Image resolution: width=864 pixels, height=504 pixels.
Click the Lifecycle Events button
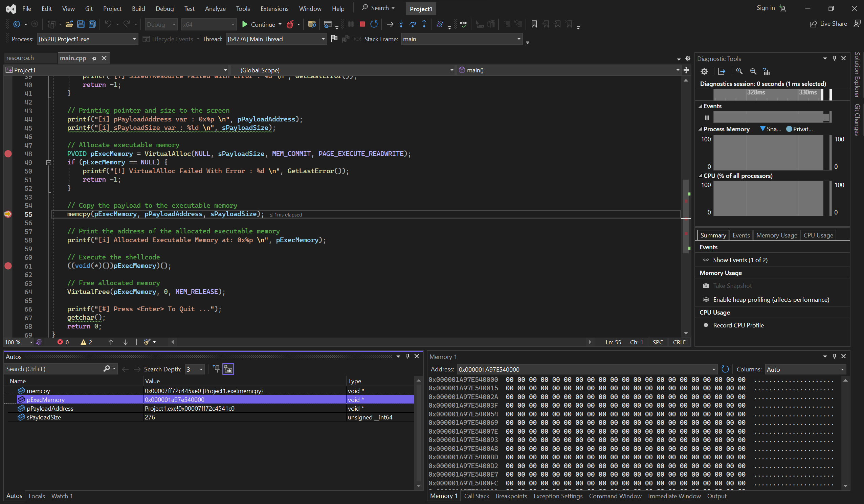[x=168, y=39]
